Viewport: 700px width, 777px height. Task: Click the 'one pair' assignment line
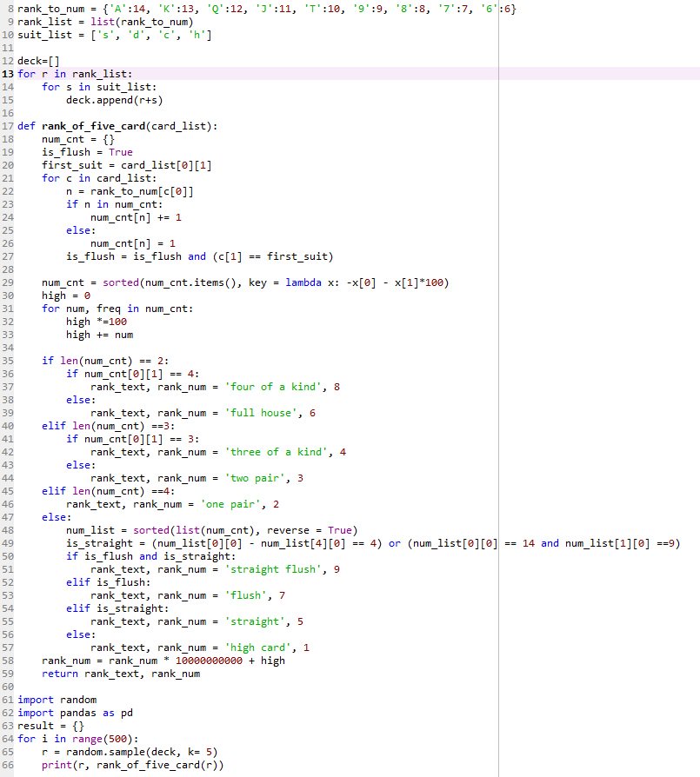coord(172,504)
